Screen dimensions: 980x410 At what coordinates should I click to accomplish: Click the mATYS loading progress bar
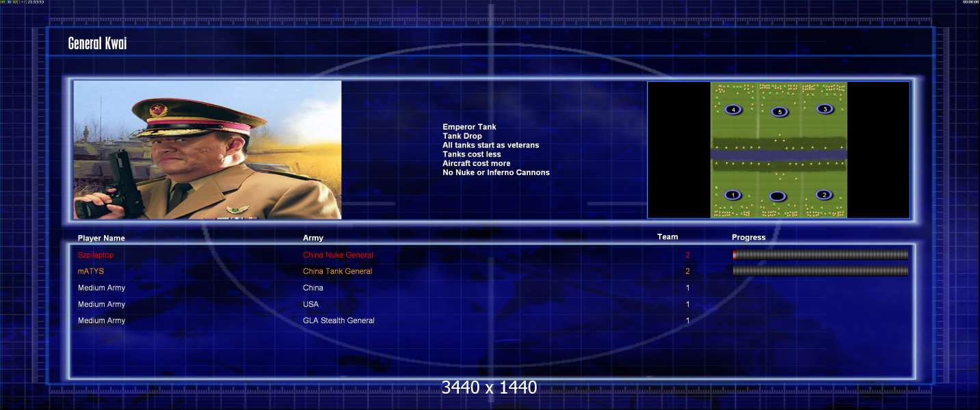pos(821,271)
